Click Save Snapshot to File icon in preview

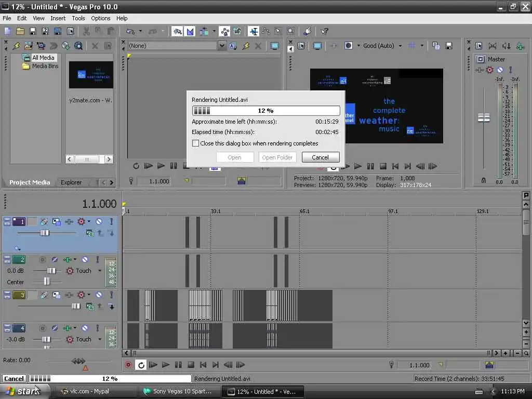(449, 46)
